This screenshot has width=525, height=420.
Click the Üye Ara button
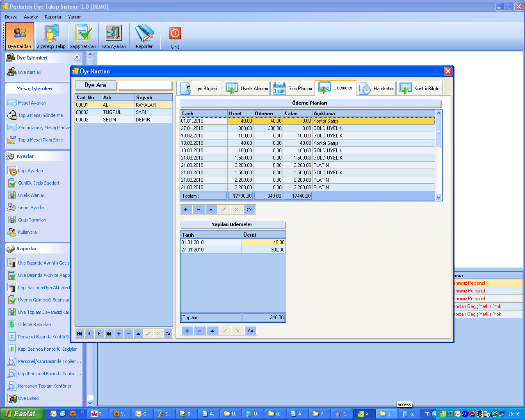pos(96,85)
